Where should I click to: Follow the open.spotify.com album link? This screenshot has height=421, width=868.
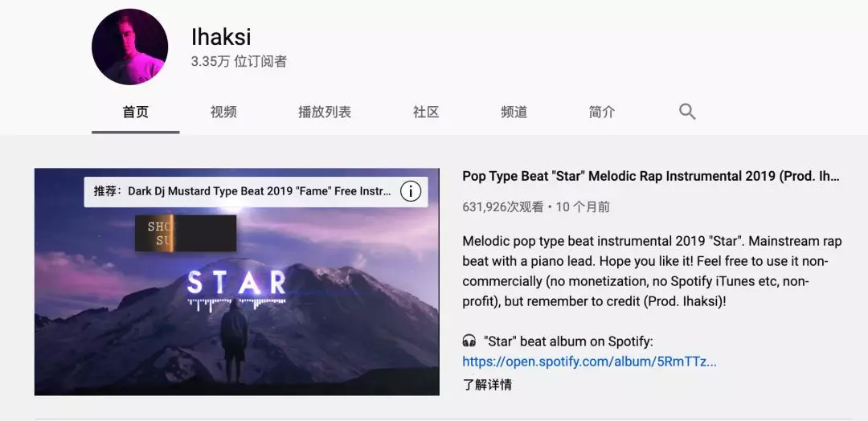(590, 362)
